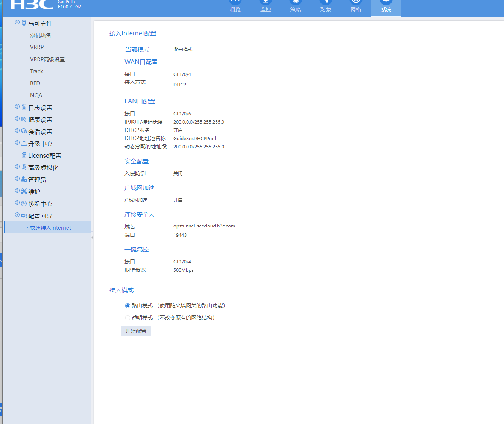This screenshot has height=424, width=504.
Task: Collapse the 配置向导 section arrow
Action: pos(17,215)
